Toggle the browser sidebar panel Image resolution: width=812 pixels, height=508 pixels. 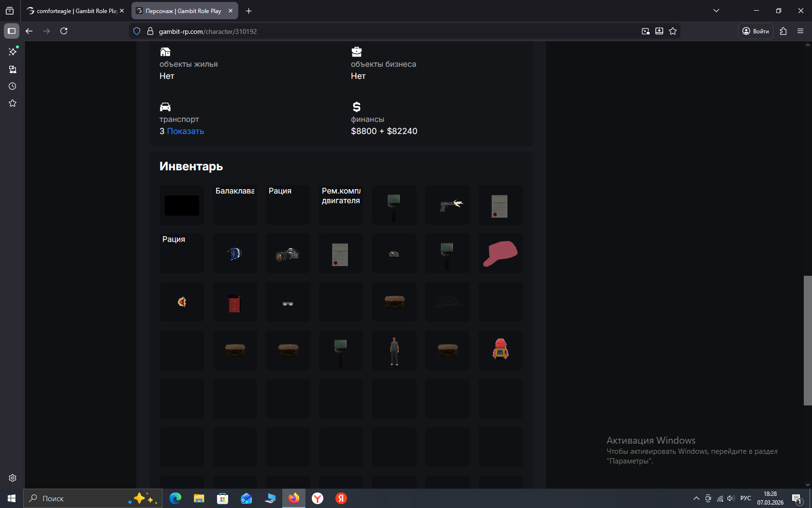12,31
